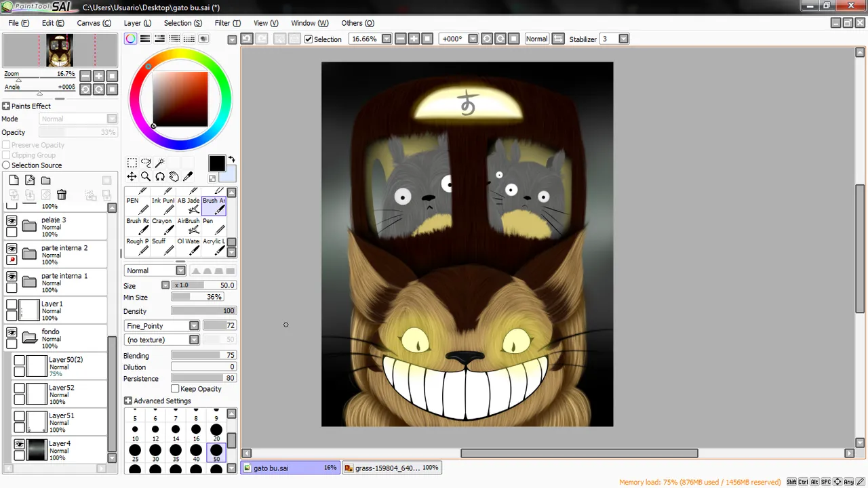Show Layer1 by its visibility box
Viewport: 868px width, 488px height.
point(12,305)
